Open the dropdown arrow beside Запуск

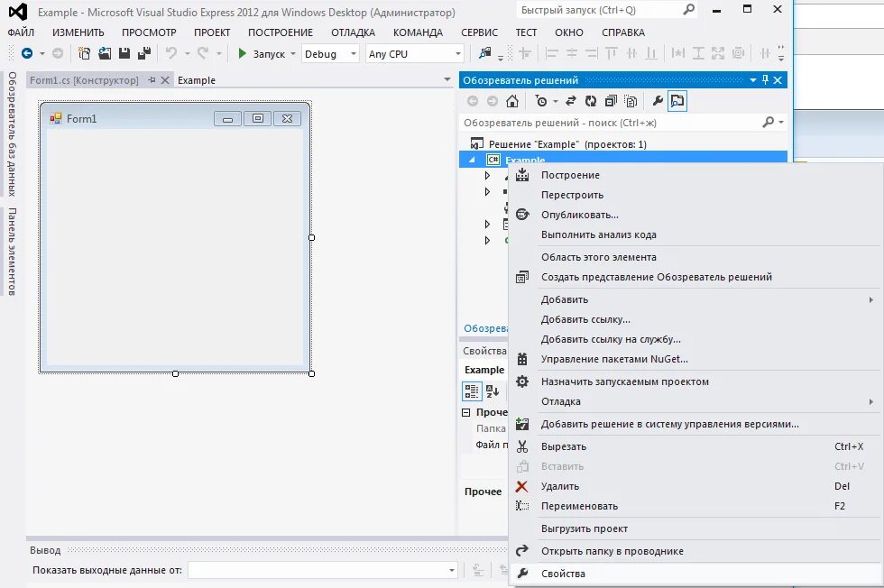(x=292, y=53)
